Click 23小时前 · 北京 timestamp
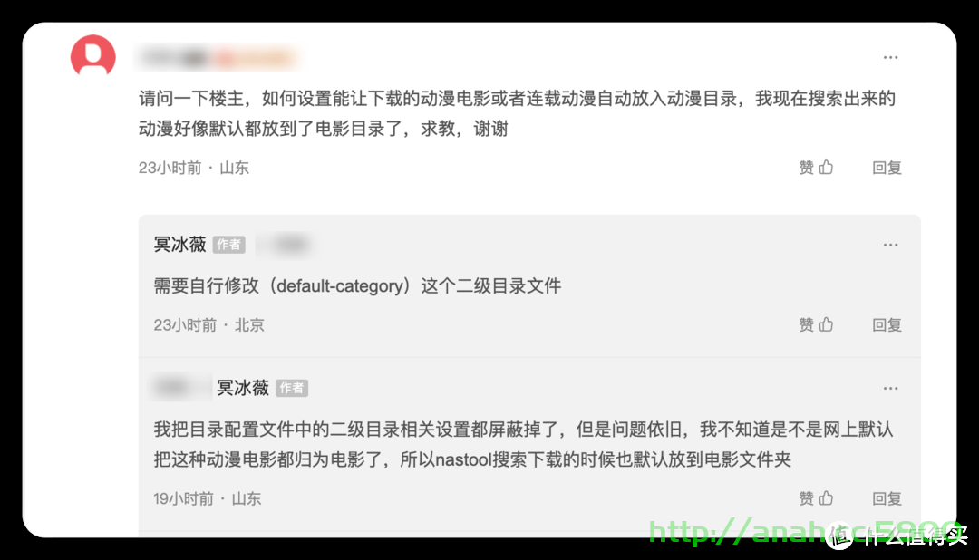Image resolution: width=979 pixels, height=560 pixels. tap(208, 325)
